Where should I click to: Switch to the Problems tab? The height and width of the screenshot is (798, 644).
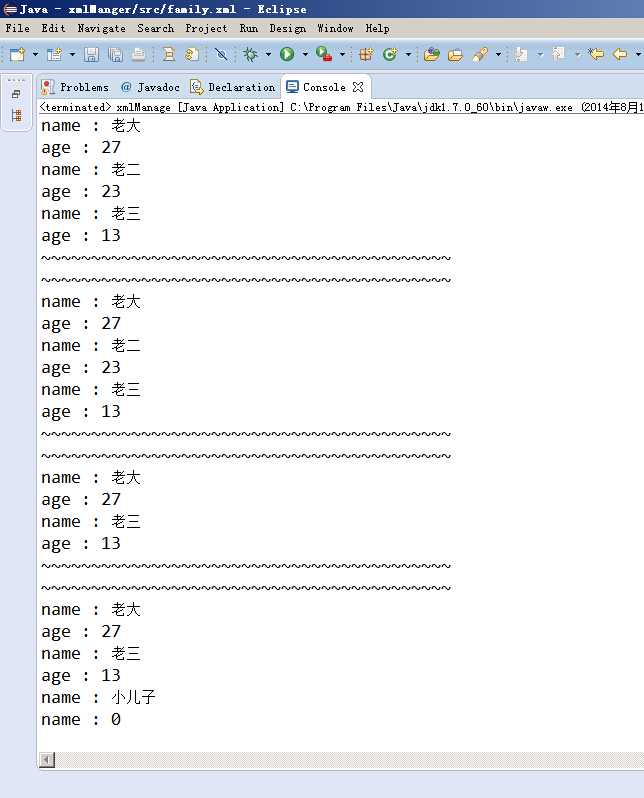(75, 87)
